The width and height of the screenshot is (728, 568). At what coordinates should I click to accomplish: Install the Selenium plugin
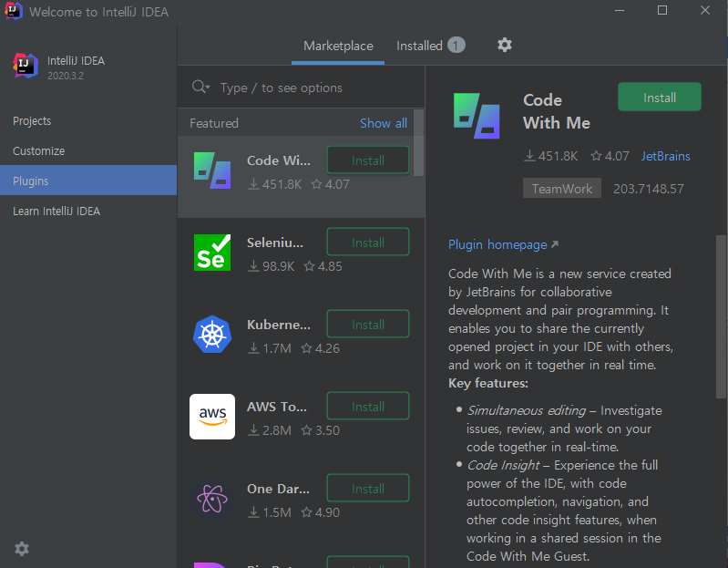(x=368, y=242)
